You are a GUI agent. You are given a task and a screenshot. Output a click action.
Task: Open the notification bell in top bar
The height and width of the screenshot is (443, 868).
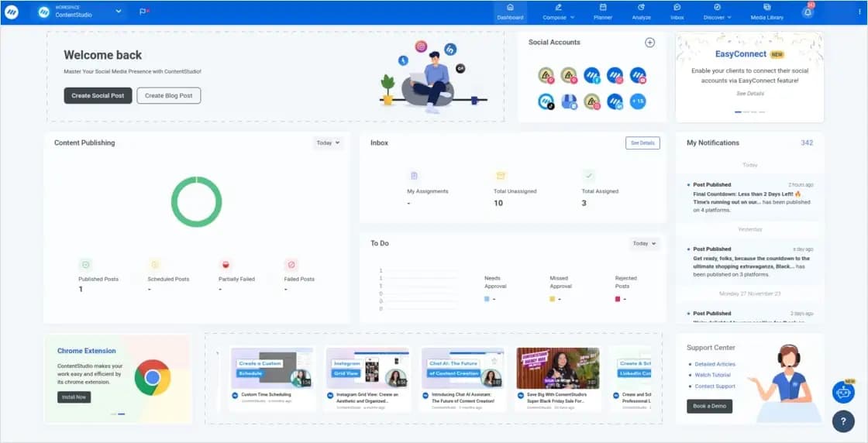tap(808, 12)
